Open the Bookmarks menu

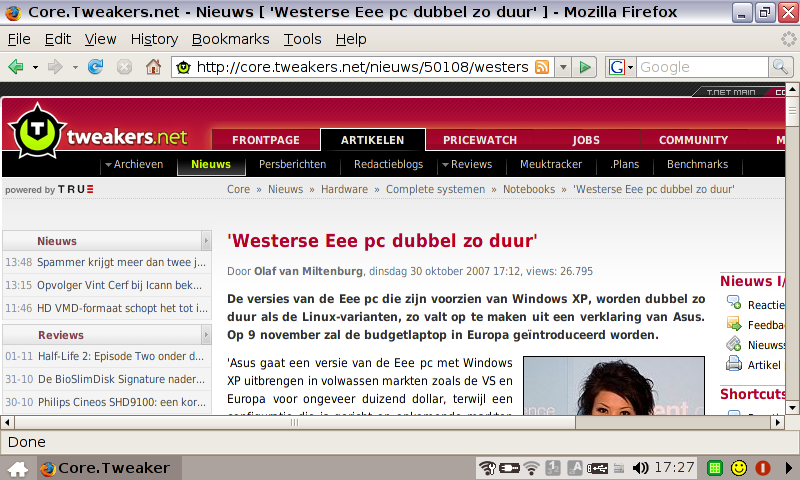pyautogui.click(x=230, y=39)
